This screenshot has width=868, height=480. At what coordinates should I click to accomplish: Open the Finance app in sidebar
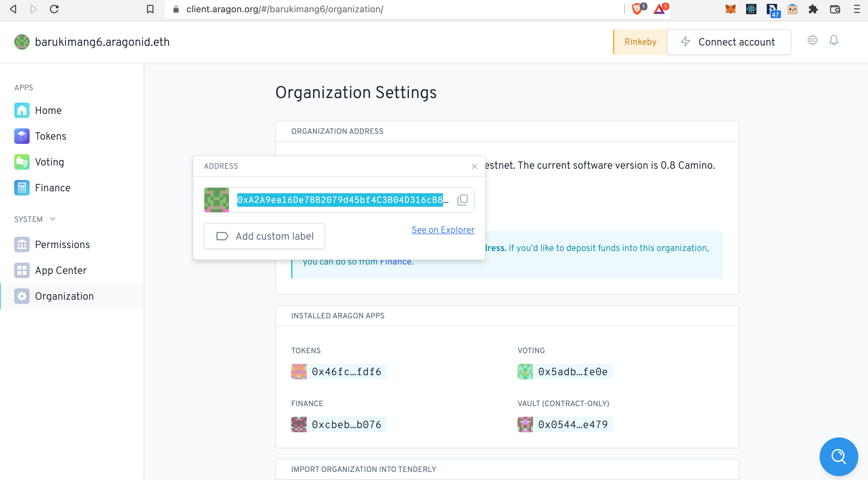pyautogui.click(x=53, y=188)
